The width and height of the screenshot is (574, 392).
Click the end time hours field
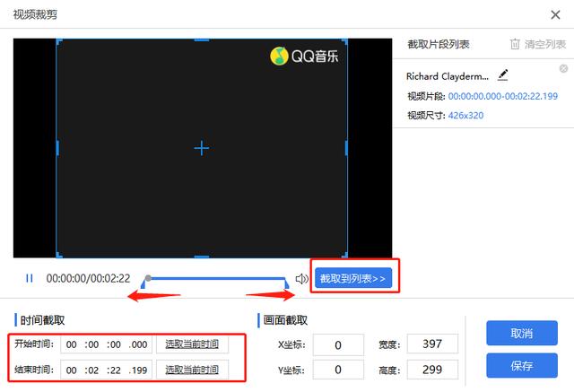(72, 370)
